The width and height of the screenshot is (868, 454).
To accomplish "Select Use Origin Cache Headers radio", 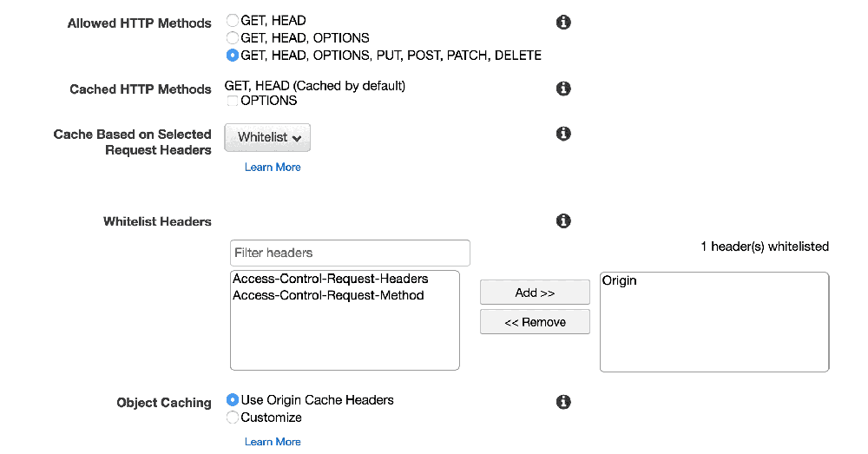I will click(233, 400).
